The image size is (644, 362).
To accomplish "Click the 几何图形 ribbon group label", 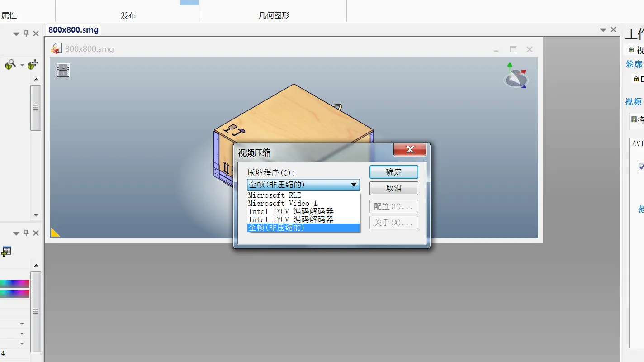I will (274, 15).
